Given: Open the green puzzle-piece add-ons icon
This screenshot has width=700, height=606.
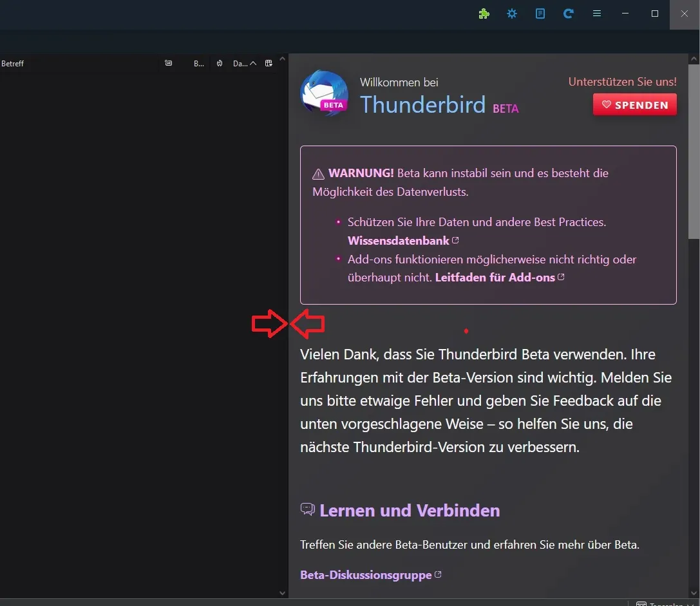Looking at the screenshot, I should click(484, 14).
